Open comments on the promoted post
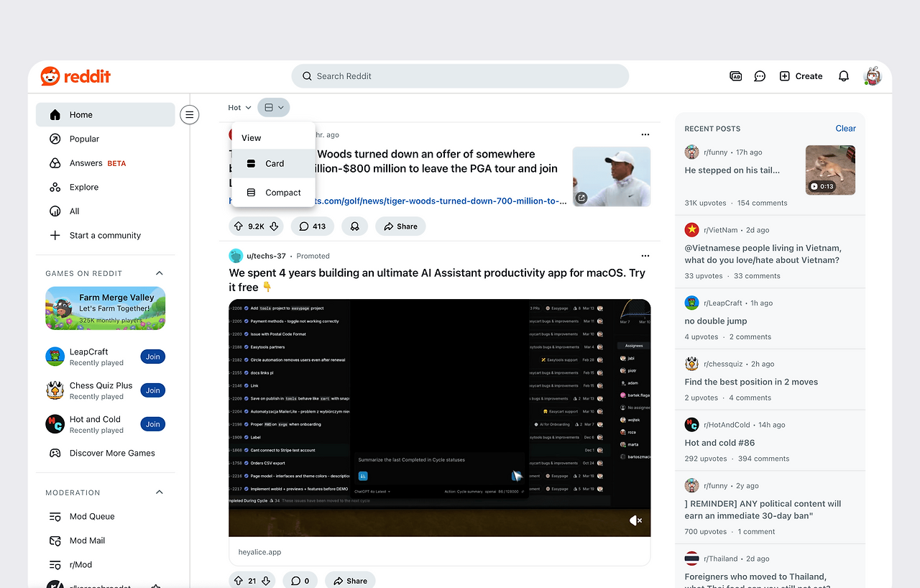 300,581
